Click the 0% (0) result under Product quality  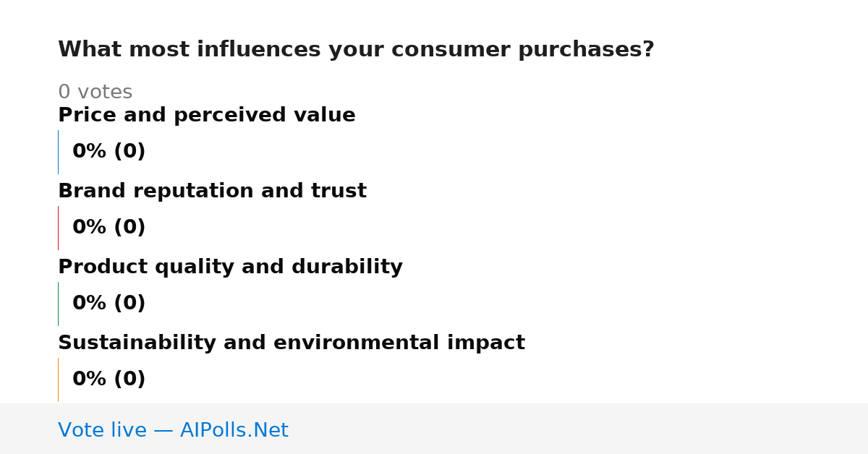coord(109,304)
